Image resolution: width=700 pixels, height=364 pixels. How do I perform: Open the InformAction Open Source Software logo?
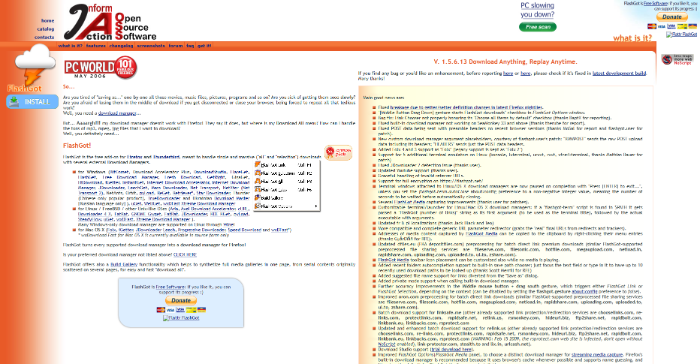pyautogui.click(x=110, y=22)
